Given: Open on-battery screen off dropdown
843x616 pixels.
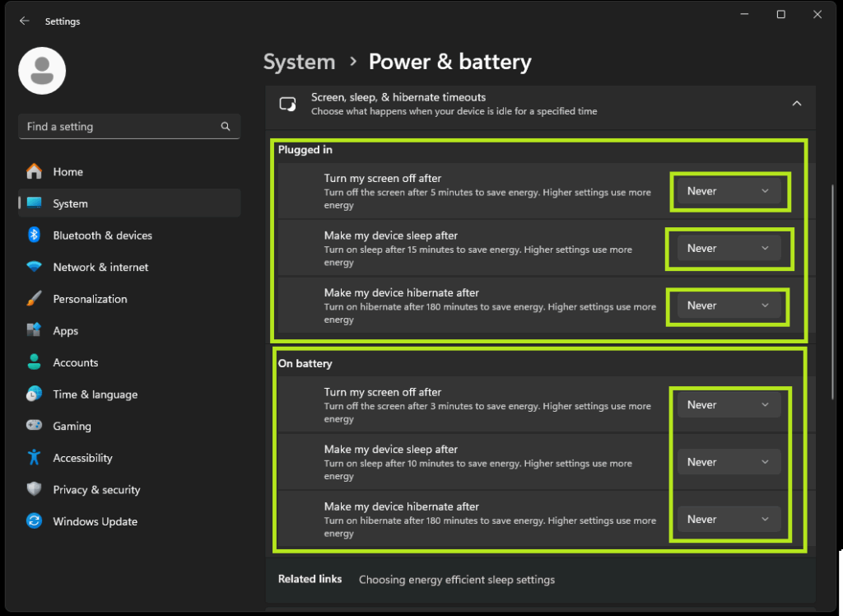Looking at the screenshot, I should pyautogui.click(x=729, y=404).
